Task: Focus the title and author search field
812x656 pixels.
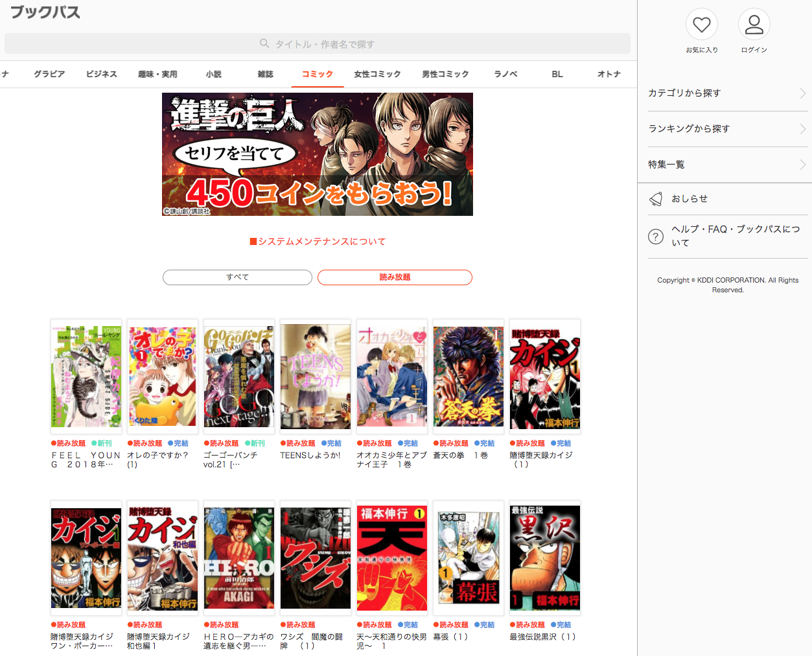Action: click(x=318, y=43)
